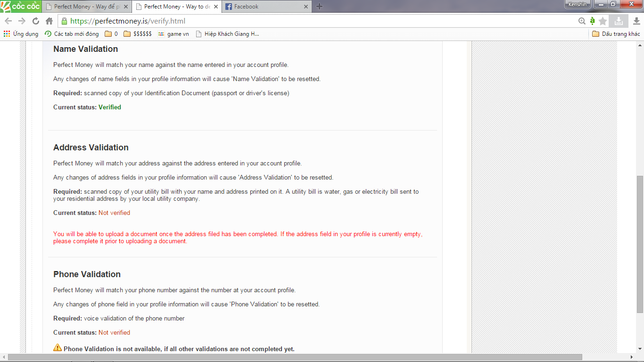The image size is (644, 362).
Task: Click 'Any changes of phone field' sentence
Action: 186,304
